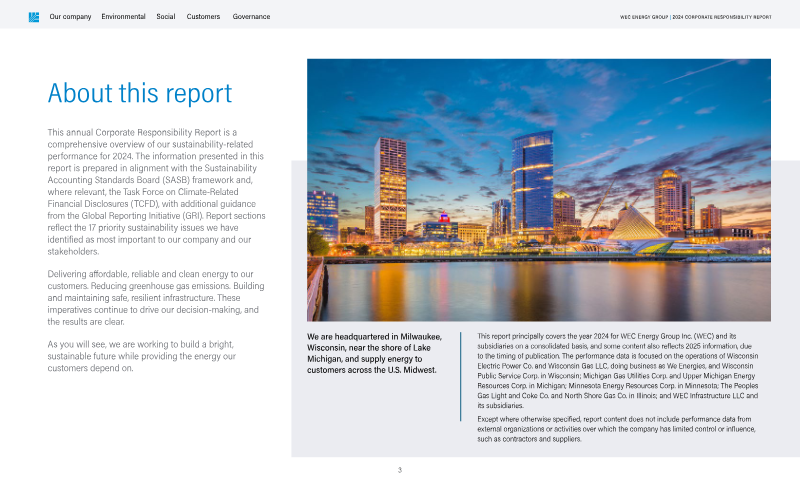Open the Our company section
The image size is (800, 485).
70,17
